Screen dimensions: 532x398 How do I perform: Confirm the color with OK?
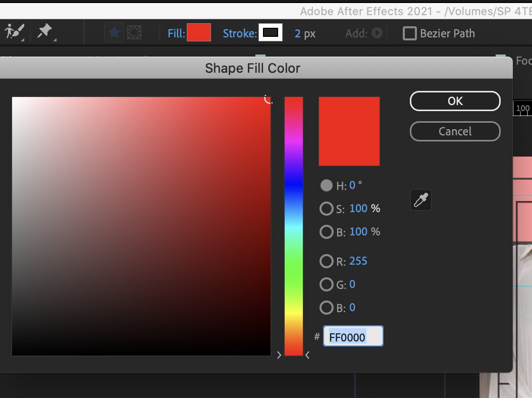click(455, 101)
